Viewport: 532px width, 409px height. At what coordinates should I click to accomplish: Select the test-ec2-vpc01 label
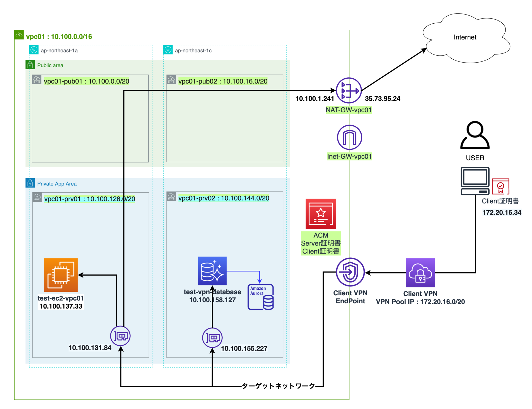point(61,298)
